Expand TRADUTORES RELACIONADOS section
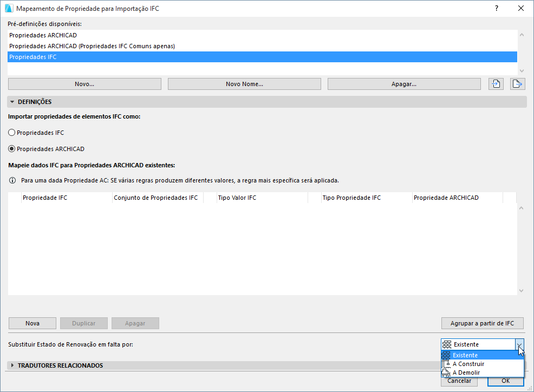The height and width of the screenshot is (392, 534). point(12,365)
